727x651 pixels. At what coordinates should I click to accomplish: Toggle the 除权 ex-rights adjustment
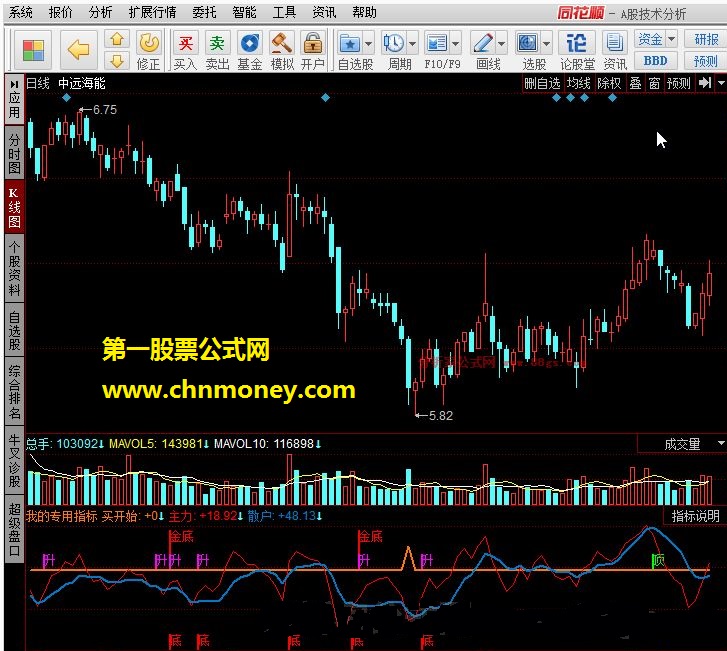(x=609, y=83)
